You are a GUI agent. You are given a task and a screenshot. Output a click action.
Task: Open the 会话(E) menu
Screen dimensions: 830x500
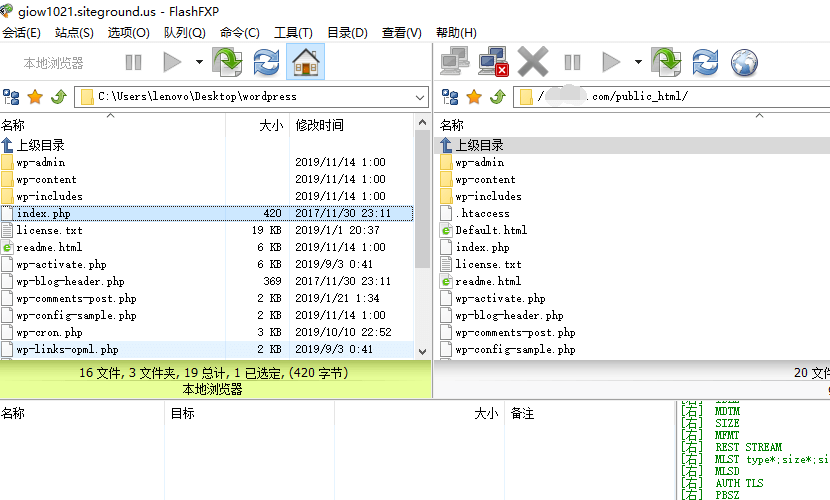21,33
